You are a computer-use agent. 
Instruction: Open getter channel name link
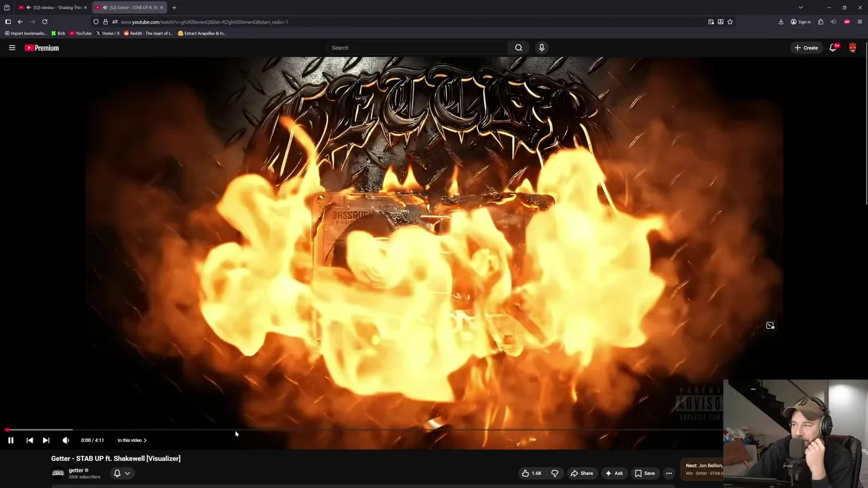tap(76, 470)
